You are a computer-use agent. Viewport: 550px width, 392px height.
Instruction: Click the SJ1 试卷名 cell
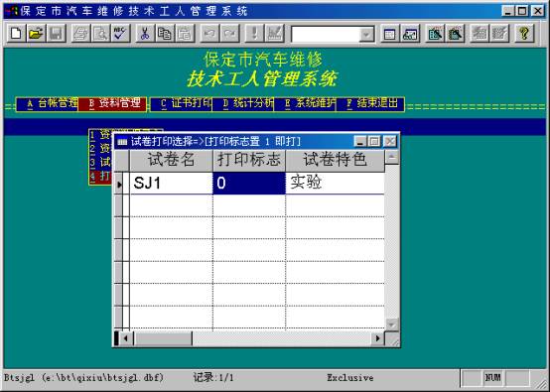171,183
